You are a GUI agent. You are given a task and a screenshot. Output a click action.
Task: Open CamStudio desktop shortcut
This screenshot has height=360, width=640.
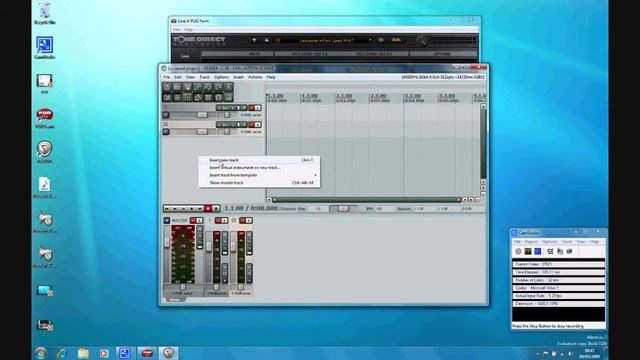tap(44, 48)
